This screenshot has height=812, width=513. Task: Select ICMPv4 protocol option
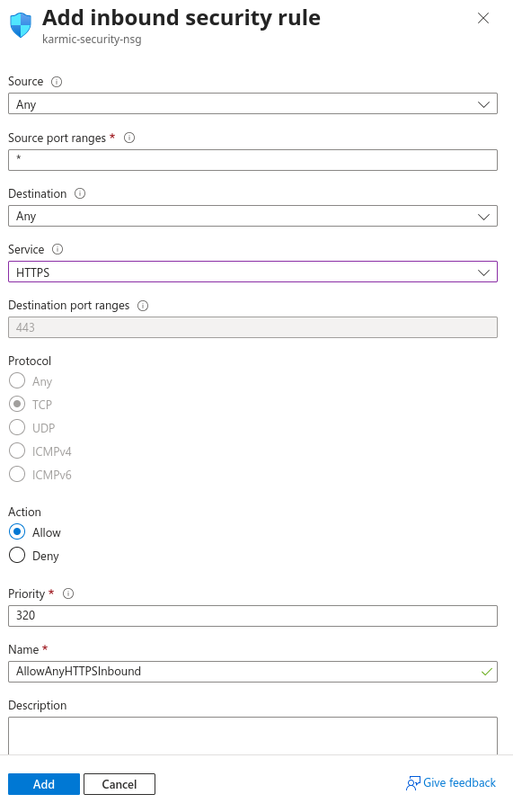click(17, 451)
